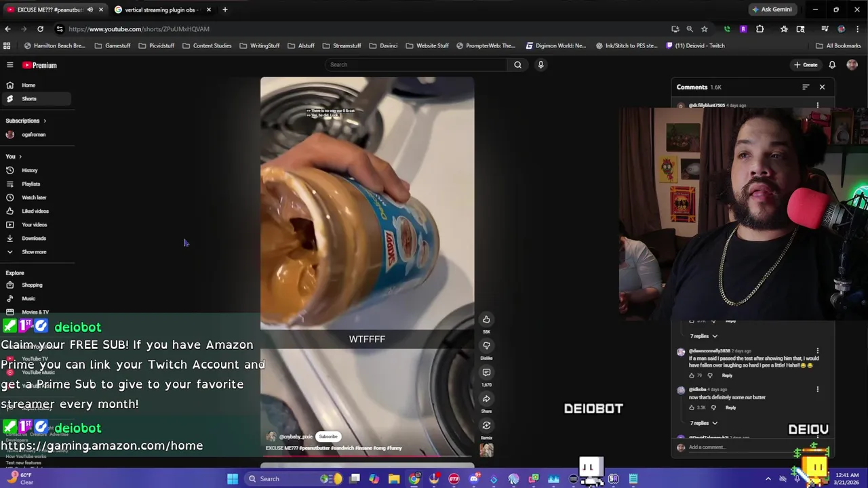Viewport: 868px width, 488px height.
Task: Open the YouTube hamburger guide menu
Action: point(9,65)
